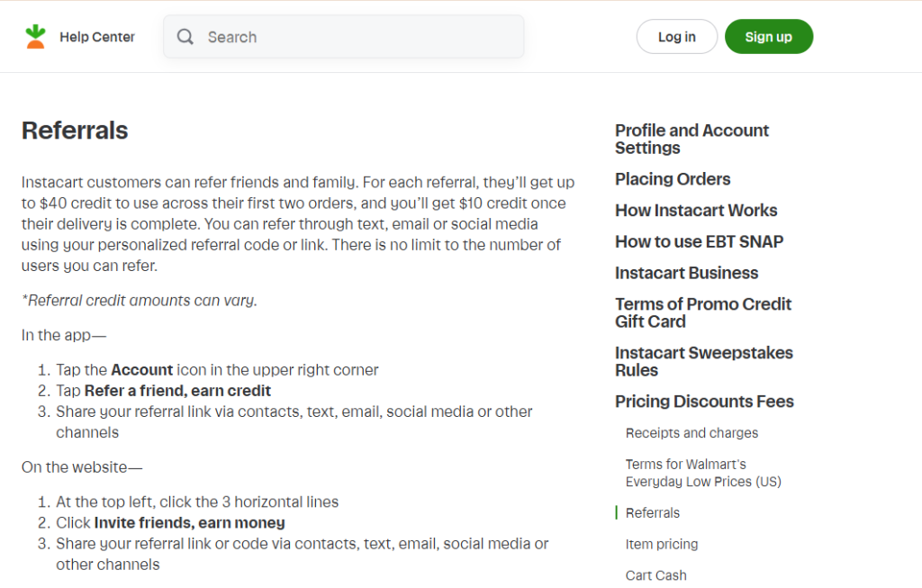
Task: Click the Referrals page heading
Action: tap(75, 131)
